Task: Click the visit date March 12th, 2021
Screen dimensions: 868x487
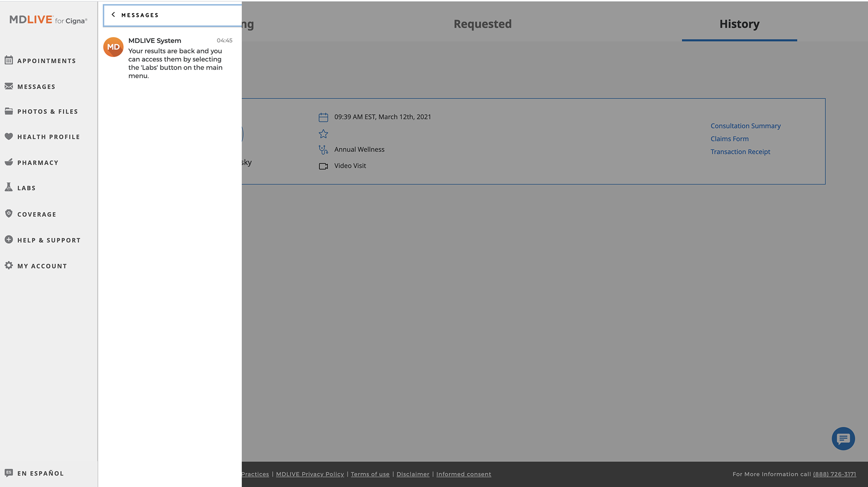Action: (x=382, y=117)
